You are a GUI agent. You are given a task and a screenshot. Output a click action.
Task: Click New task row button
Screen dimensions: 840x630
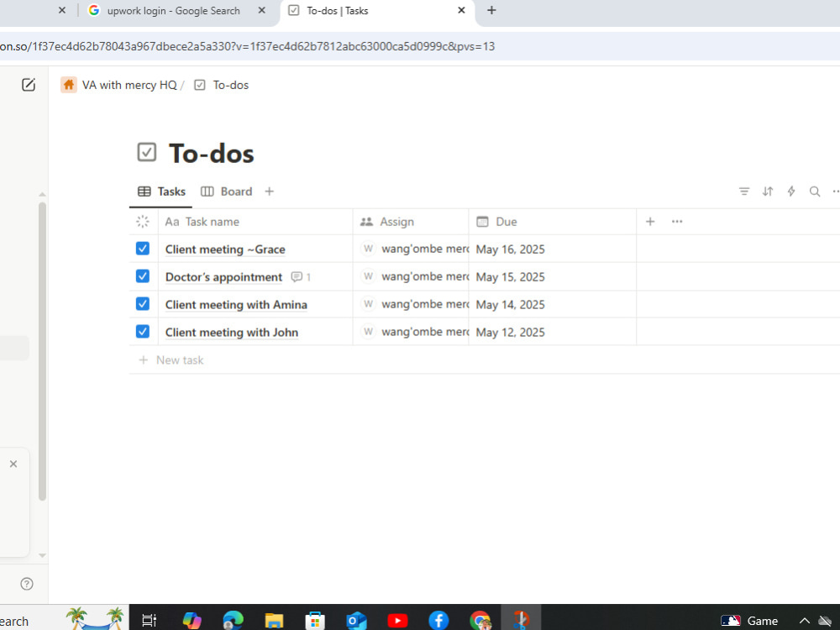click(171, 360)
